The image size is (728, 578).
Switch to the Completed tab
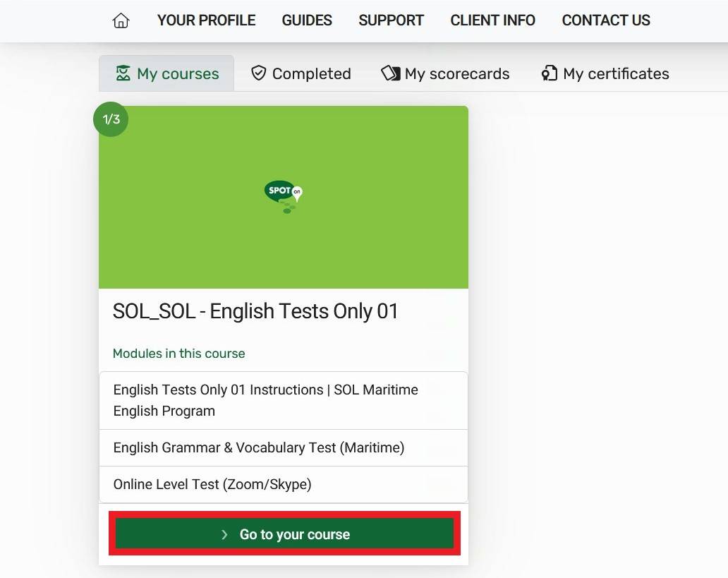(301, 73)
